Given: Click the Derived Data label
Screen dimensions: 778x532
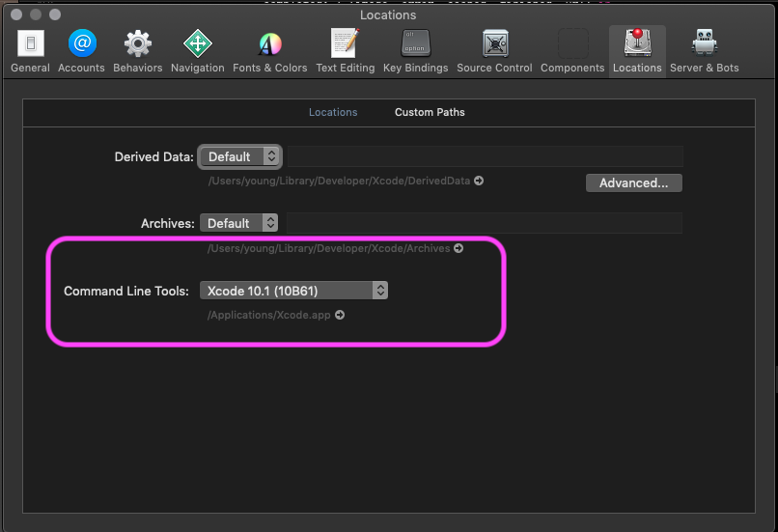Looking at the screenshot, I should pyautogui.click(x=153, y=156).
